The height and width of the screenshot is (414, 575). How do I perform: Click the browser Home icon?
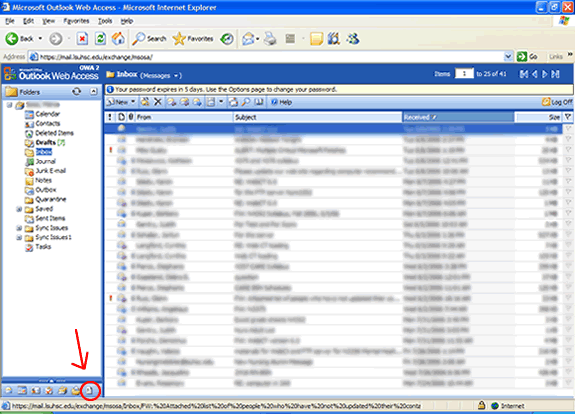(118, 38)
